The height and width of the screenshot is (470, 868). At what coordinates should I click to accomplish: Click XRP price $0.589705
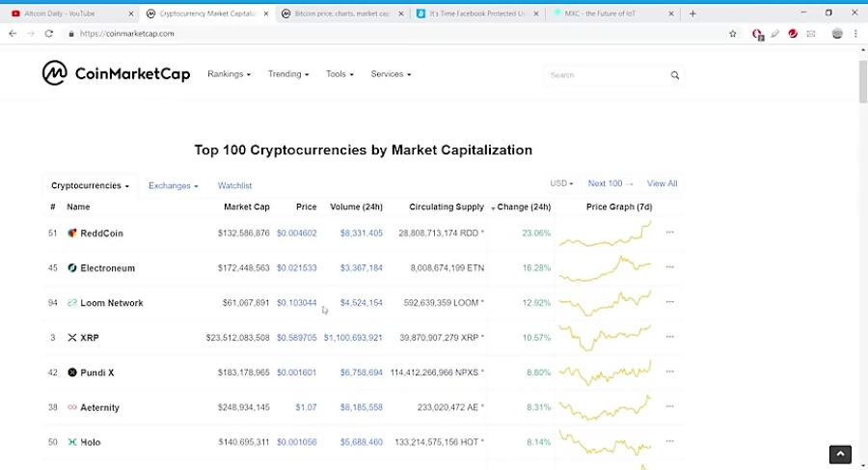[297, 338]
